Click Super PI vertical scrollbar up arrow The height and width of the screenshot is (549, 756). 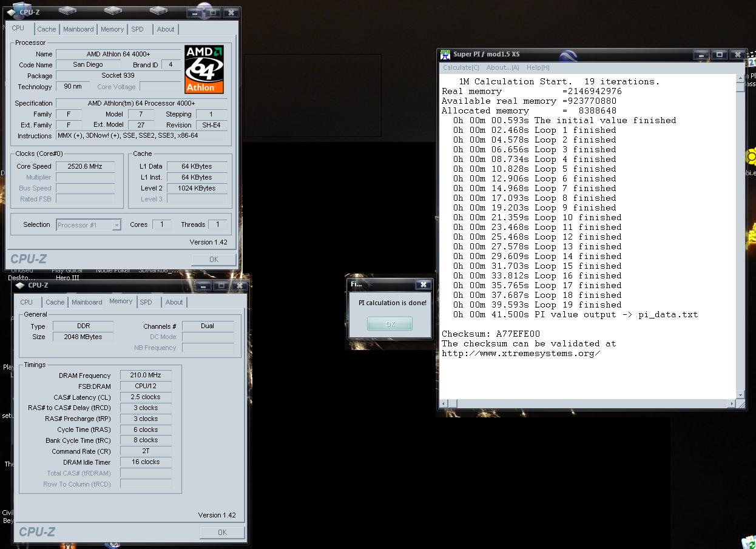point(740,78)
